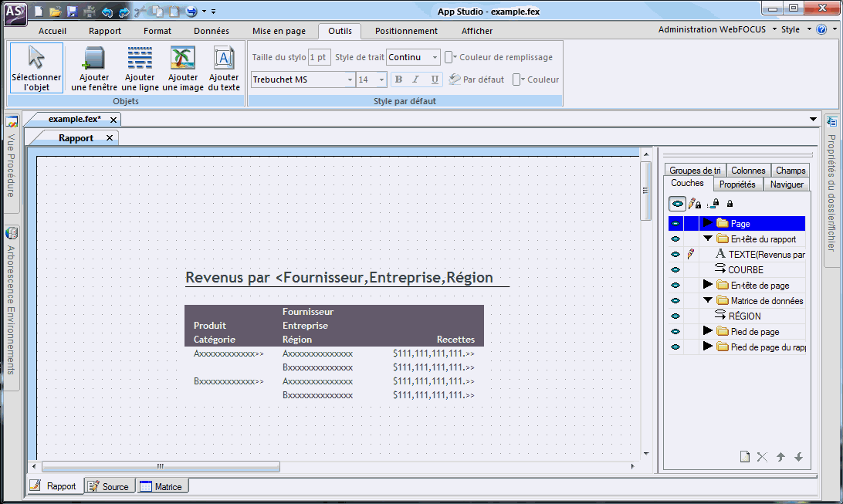Toggle visibility of COURBE layer

click(675, 269)
